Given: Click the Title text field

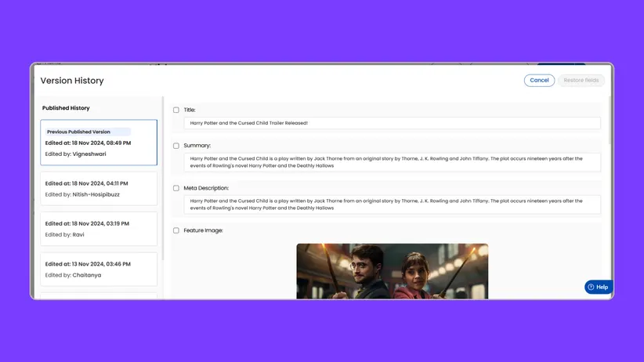Looking at the screenshot, I should click(393, 123).
